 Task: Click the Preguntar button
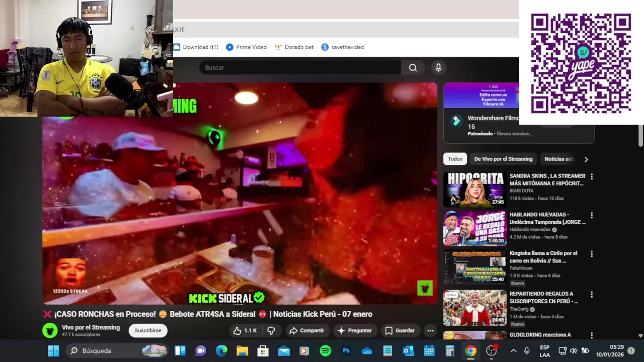tap(354, 330)
